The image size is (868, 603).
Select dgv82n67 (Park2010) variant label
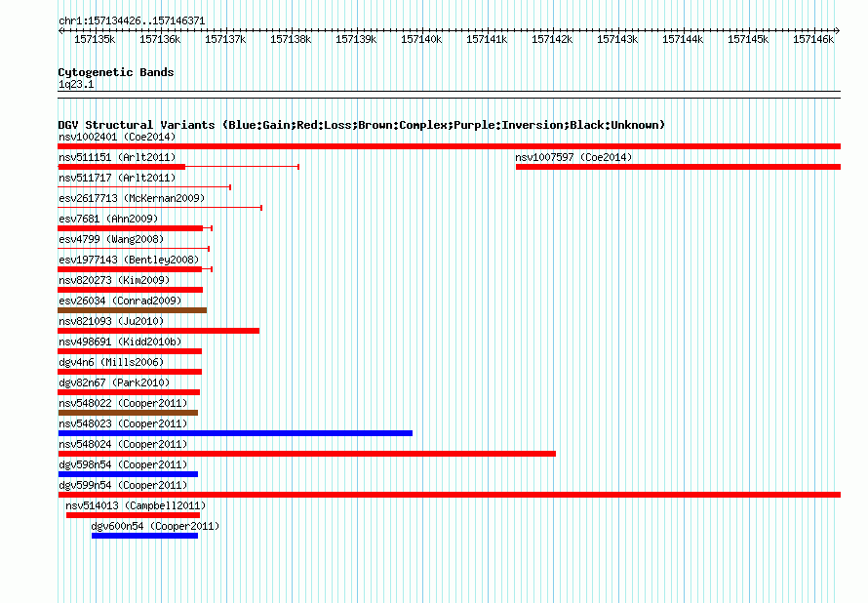click(x=114, y=382)
